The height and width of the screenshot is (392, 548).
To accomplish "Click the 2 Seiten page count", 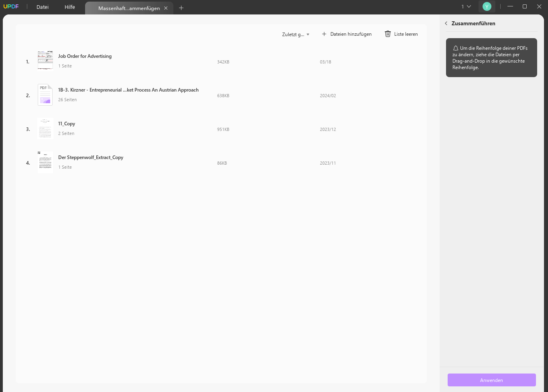I will pyautogui.click(x=66, y=133).
